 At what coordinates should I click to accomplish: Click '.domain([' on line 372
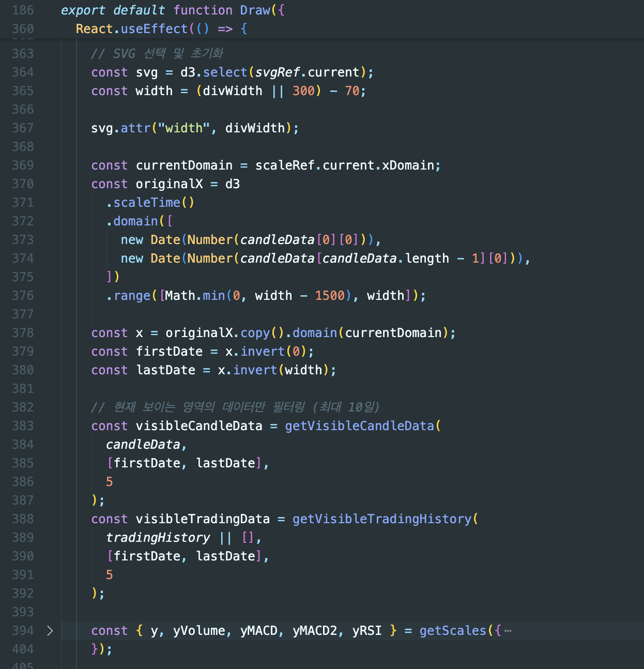pyautogui.click(x=140, y=221)
